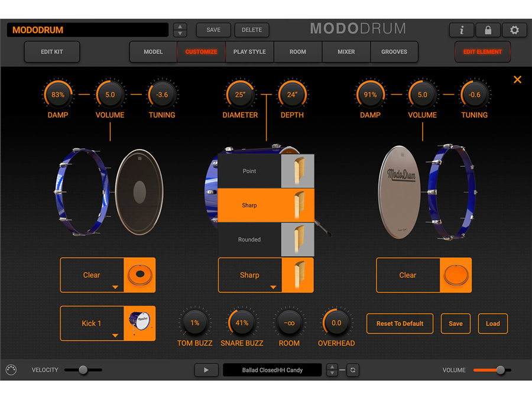
Task: Toggle the EDIT KIT button
Action: point(52,52)
